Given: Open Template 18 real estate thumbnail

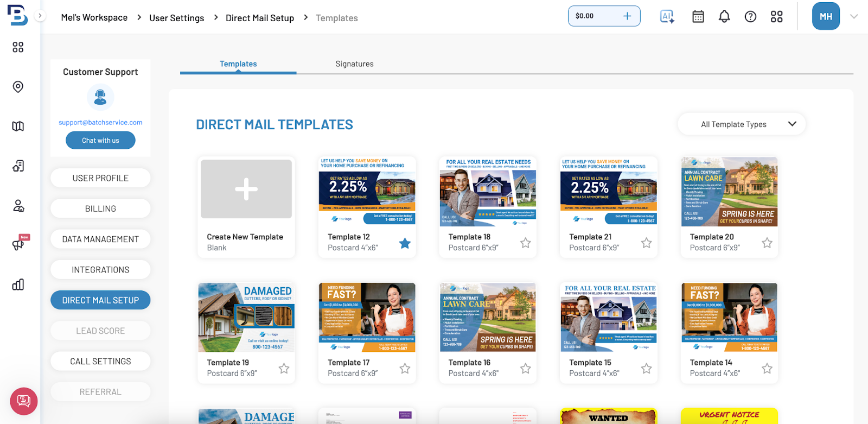Looking at the screenshot, I should (x=488, y=192).
